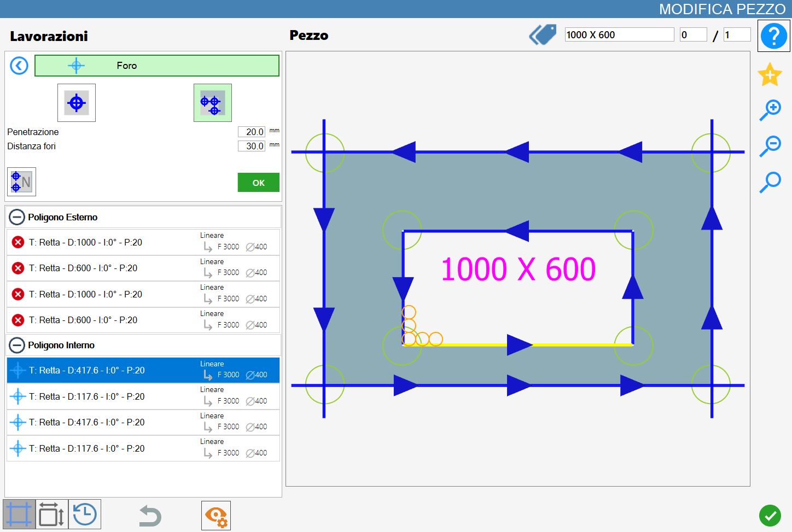
Task: Zoom in with the plus magnifier
Action: [x=770, y=110]
